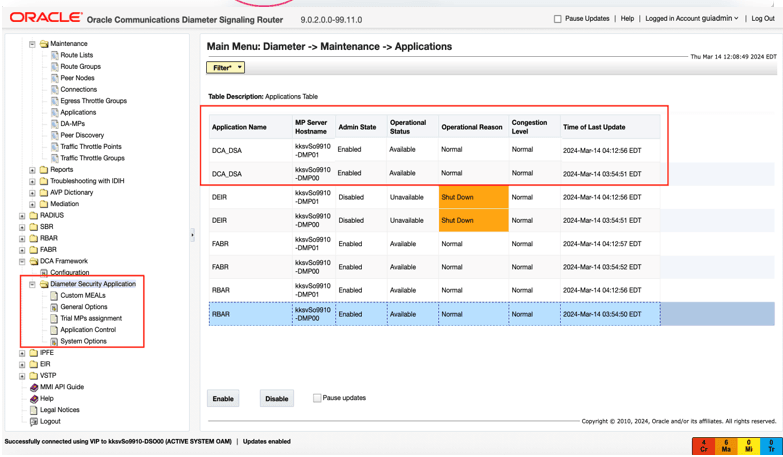
Task: Click the Legal Notices page icon
Action: coord(33,410)
